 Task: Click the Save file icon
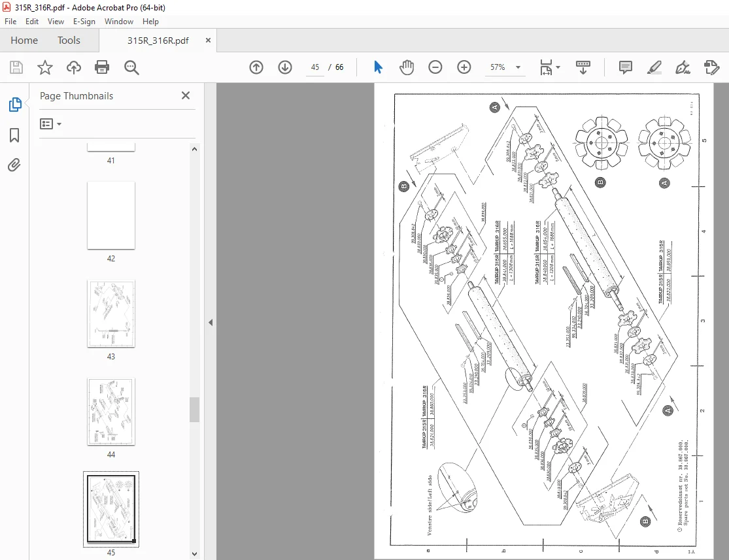click(x=16, y=67)
